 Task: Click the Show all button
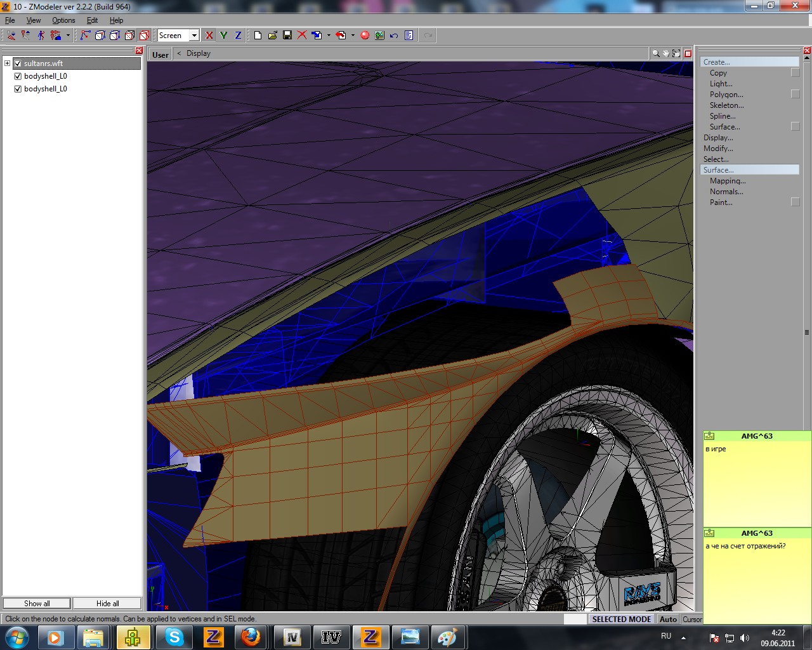(x=37, y=603)
